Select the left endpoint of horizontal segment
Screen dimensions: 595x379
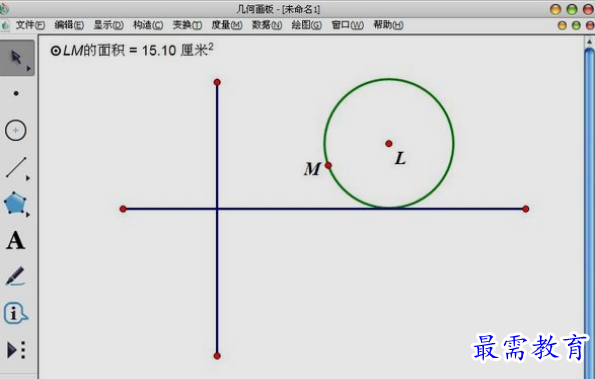[x=123, y=209]
